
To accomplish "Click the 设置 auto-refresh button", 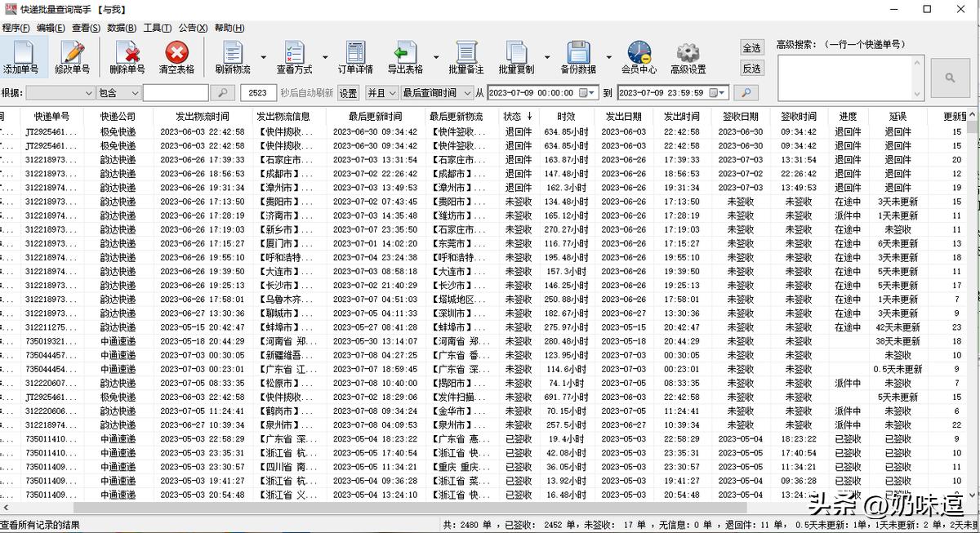I will (x=347, y=92).
